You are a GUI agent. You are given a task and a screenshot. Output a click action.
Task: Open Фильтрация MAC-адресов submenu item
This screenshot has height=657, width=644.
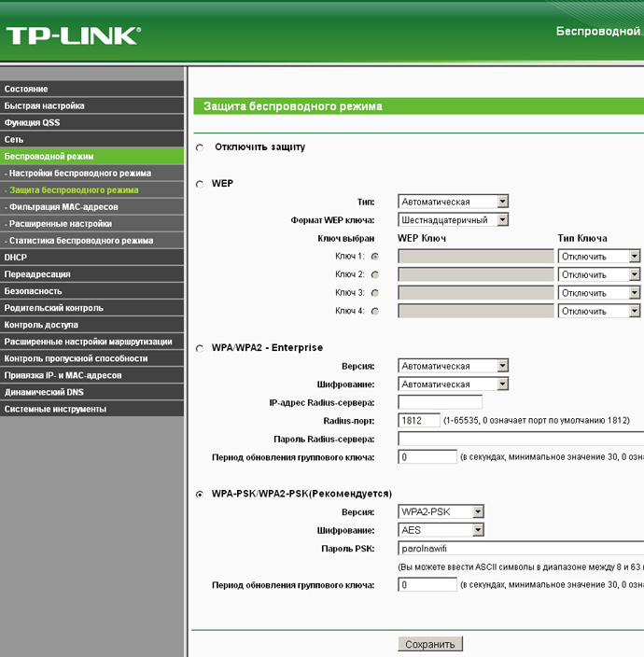91,206
